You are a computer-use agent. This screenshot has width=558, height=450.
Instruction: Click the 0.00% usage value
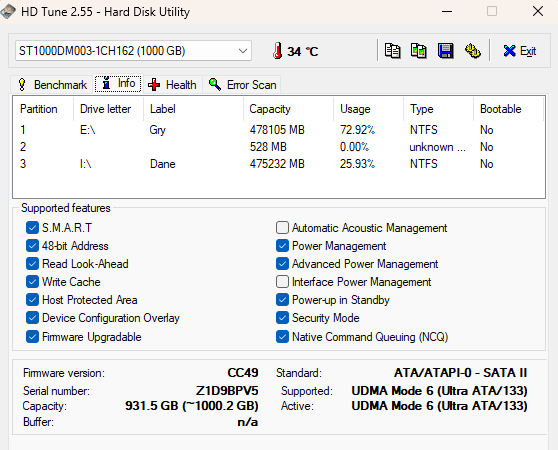pyautogui.click(x=354, y=147)
